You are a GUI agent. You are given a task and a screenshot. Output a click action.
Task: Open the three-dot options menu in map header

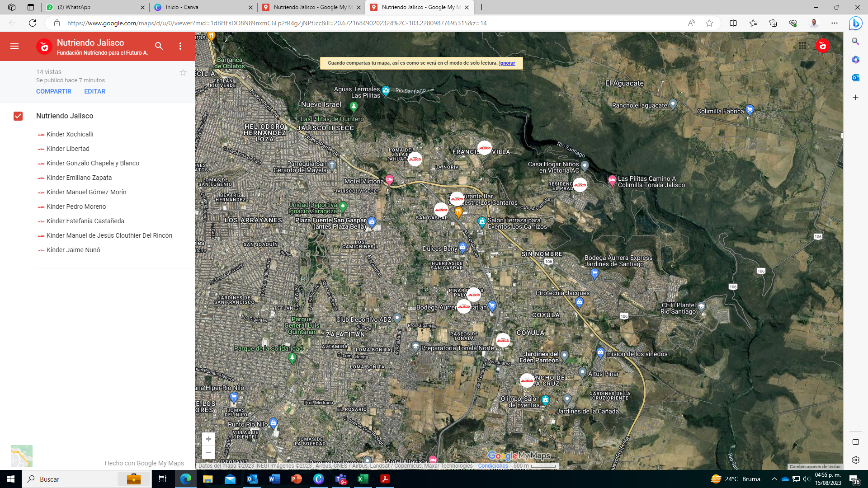point(180,46)
